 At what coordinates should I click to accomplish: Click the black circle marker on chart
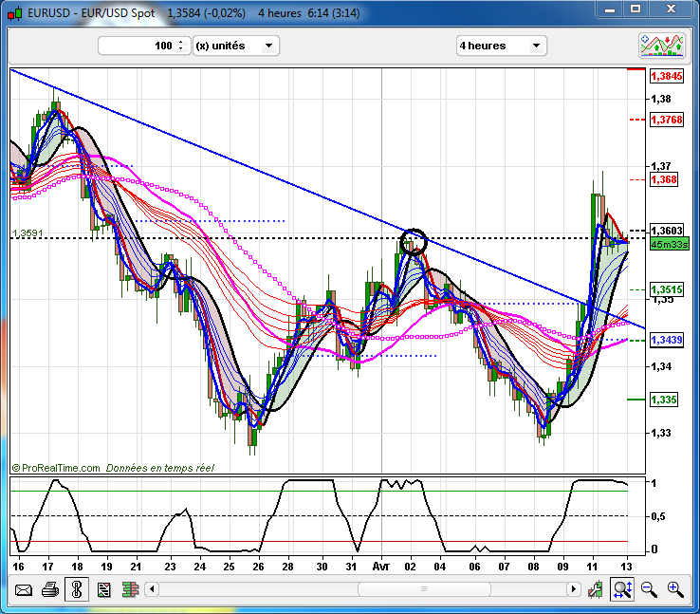[x=414, y=242]
